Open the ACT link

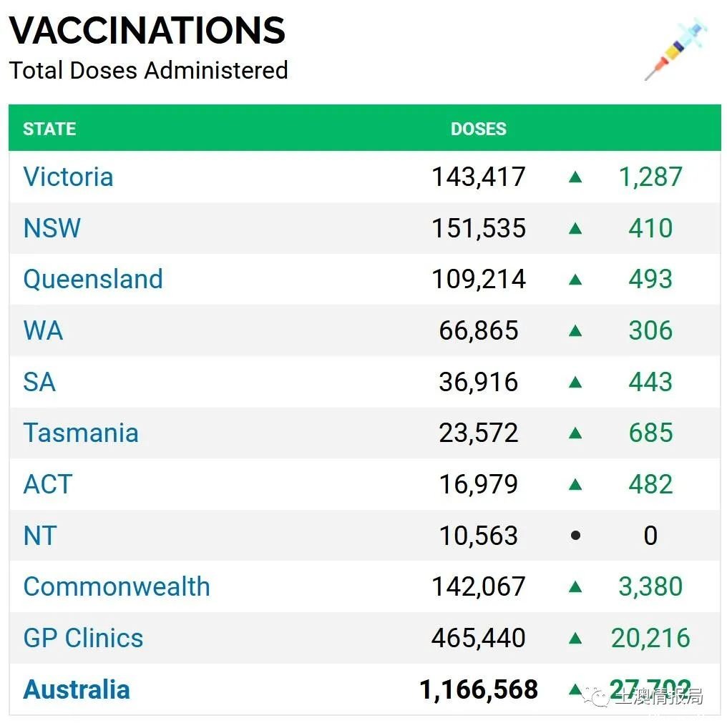48,484
